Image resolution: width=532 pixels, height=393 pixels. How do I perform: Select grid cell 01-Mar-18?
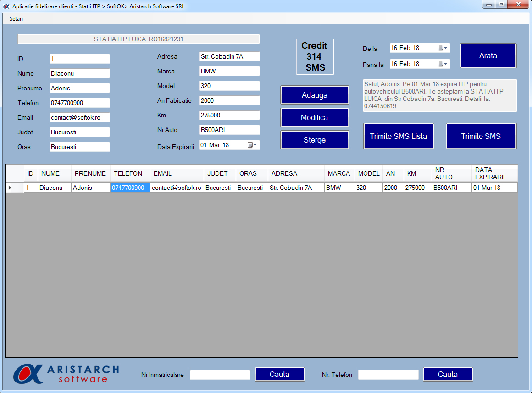494,188
